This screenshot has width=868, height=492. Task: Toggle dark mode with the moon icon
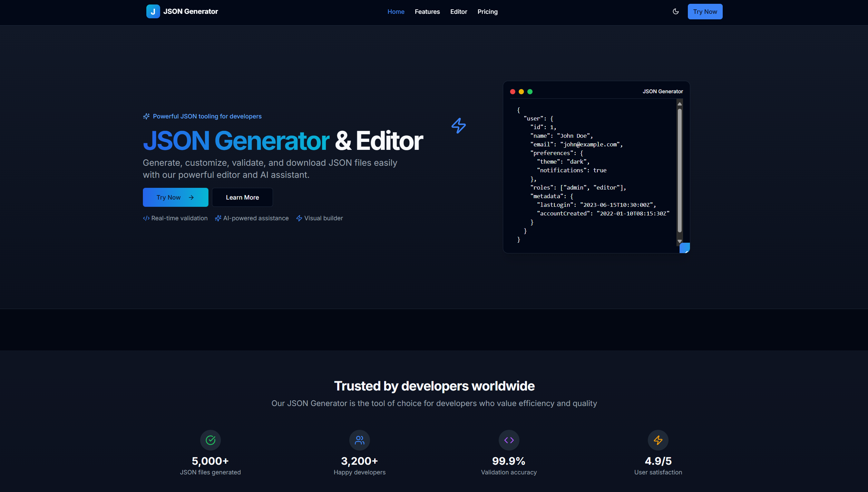click(x=675, y=11)
